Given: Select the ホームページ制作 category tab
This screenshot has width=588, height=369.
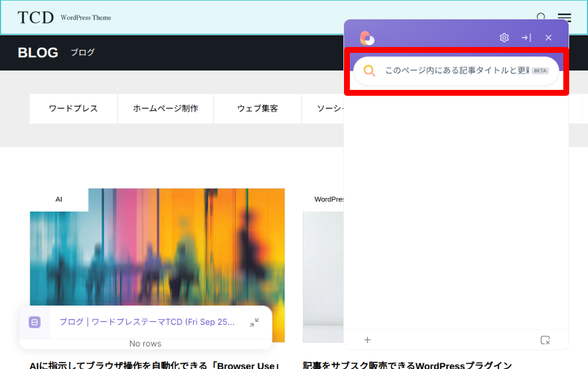Looking at the screenshot, I should click(x=165, y=109).
